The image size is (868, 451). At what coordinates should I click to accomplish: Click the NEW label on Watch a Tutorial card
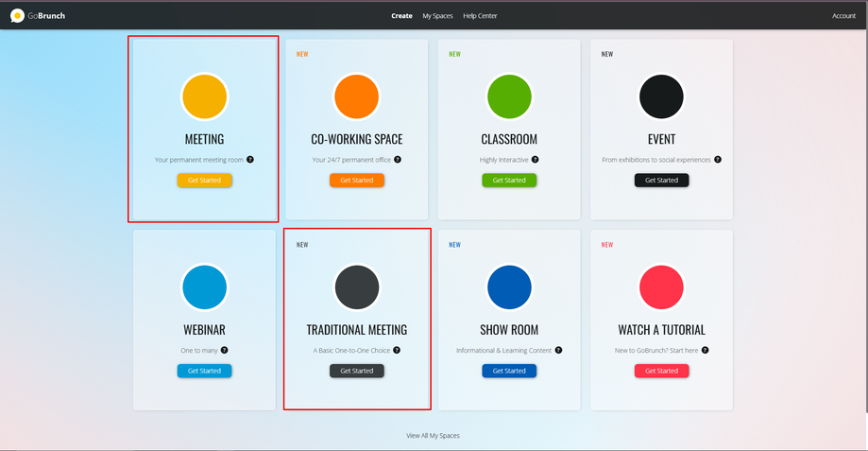pyautogui.click(x=607, y=245)
